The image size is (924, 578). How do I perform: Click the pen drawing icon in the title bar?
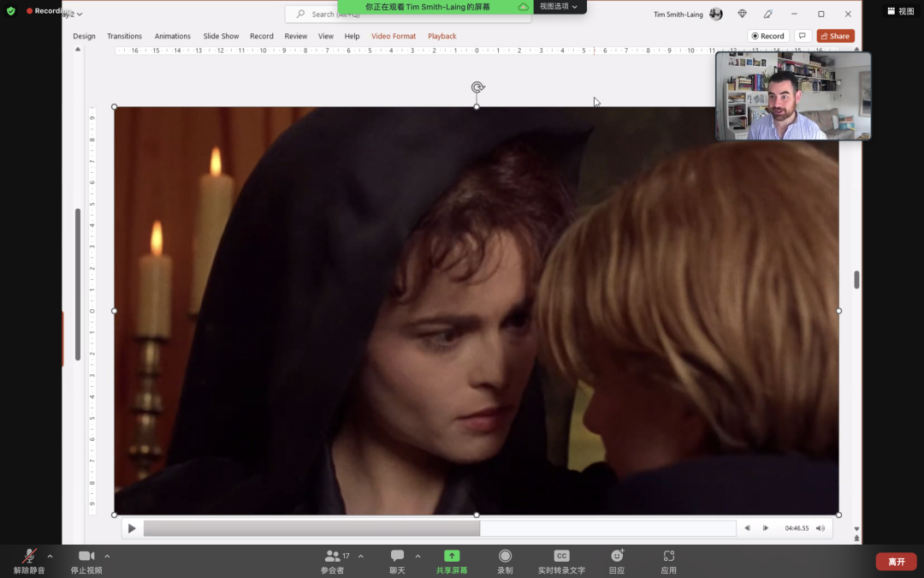(767, 14)
